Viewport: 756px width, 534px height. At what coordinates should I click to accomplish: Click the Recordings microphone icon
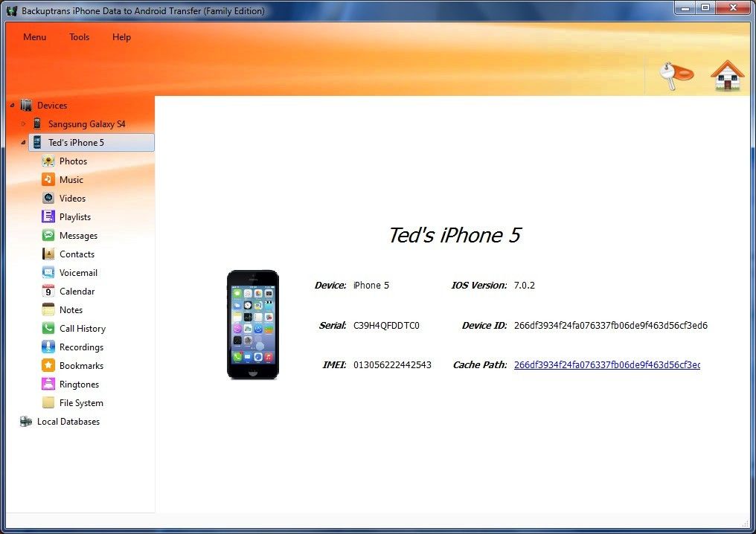click(48, 347)
